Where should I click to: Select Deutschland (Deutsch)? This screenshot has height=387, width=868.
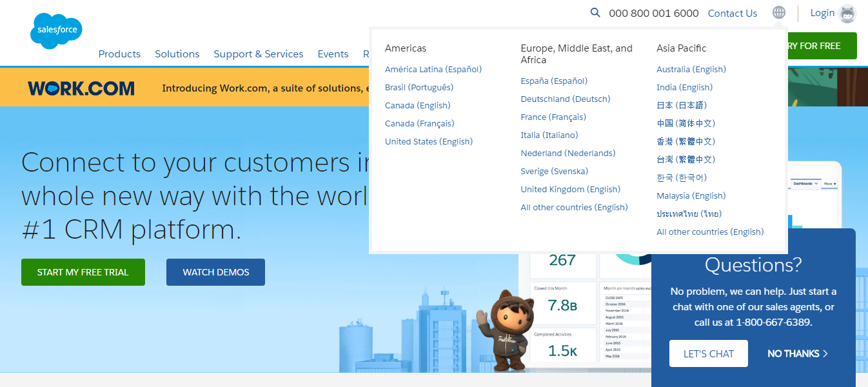pyautogui.click(x=566, y=99)
